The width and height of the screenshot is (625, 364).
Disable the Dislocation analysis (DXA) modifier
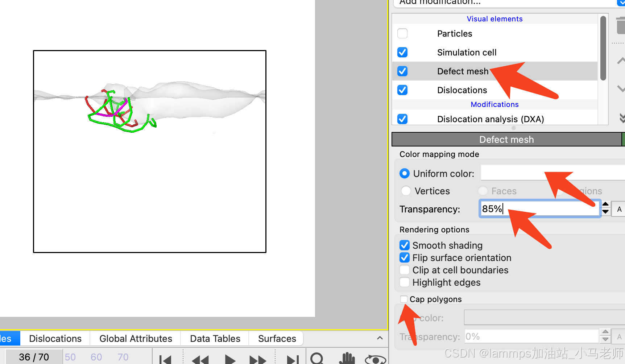(402, 119)
